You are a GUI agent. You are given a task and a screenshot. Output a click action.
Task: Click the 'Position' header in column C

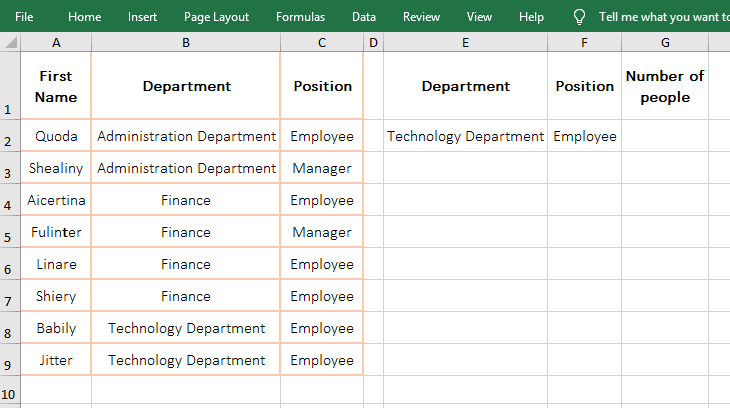322,85
